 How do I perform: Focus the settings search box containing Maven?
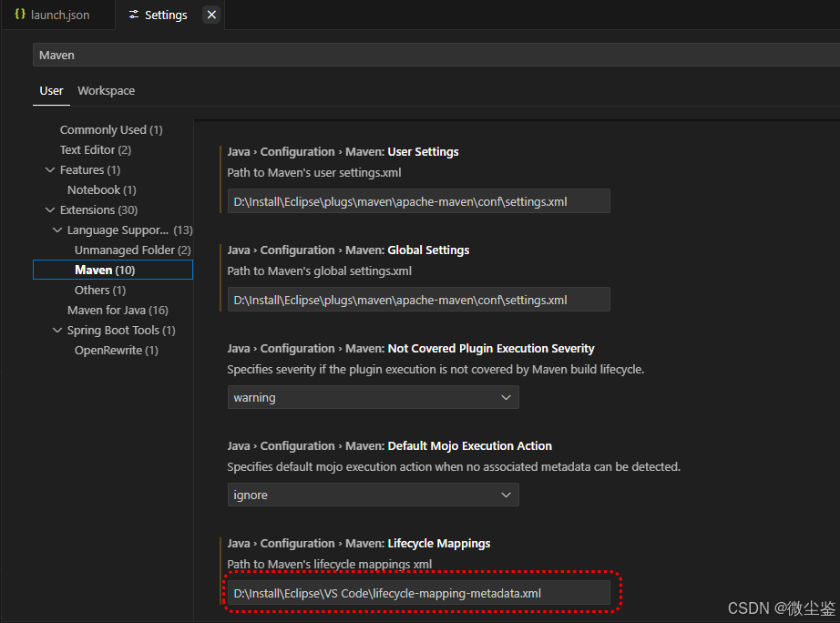[x=436, y=56]
